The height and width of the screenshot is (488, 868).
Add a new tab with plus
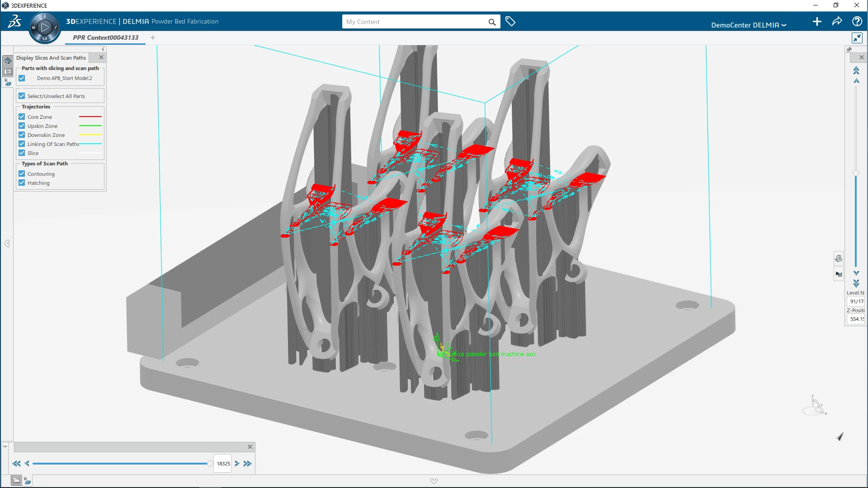coord(153,38)
